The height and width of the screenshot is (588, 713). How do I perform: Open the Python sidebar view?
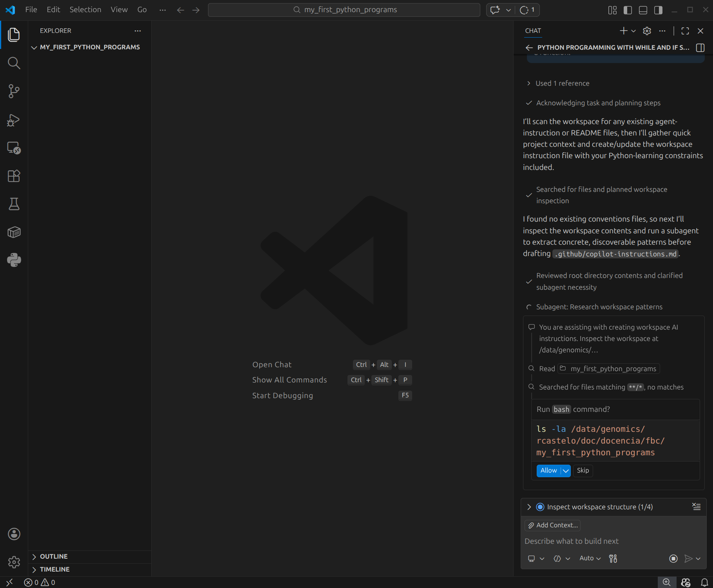[14, 260]
